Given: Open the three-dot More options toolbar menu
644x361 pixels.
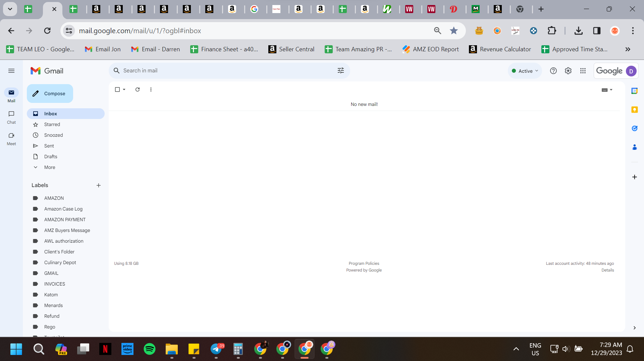Looking at the screenshot, I should (151, 89).
